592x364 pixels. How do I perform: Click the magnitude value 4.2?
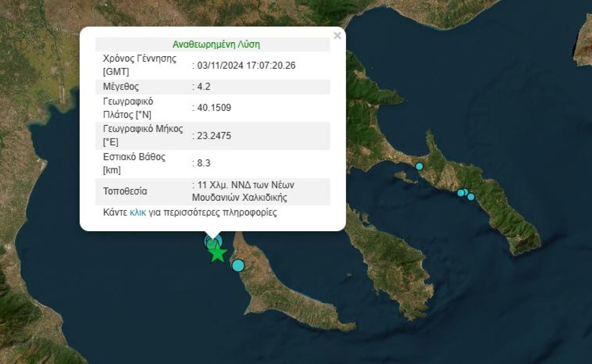click(x=201, y=87)
